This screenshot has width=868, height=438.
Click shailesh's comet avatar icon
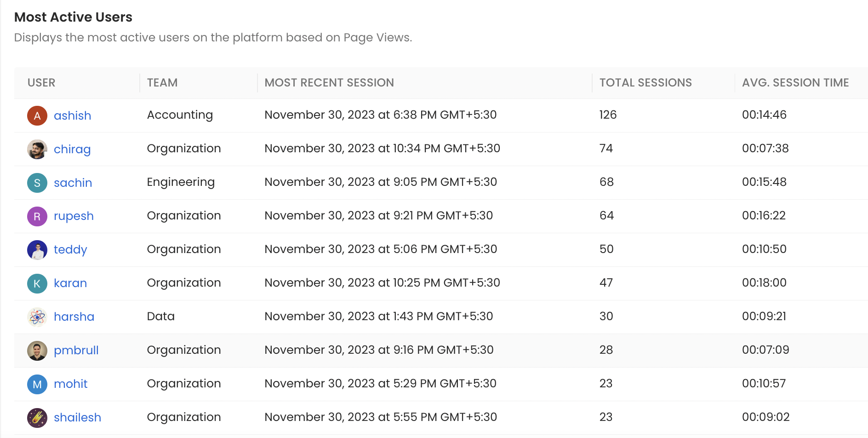[37, 417]
